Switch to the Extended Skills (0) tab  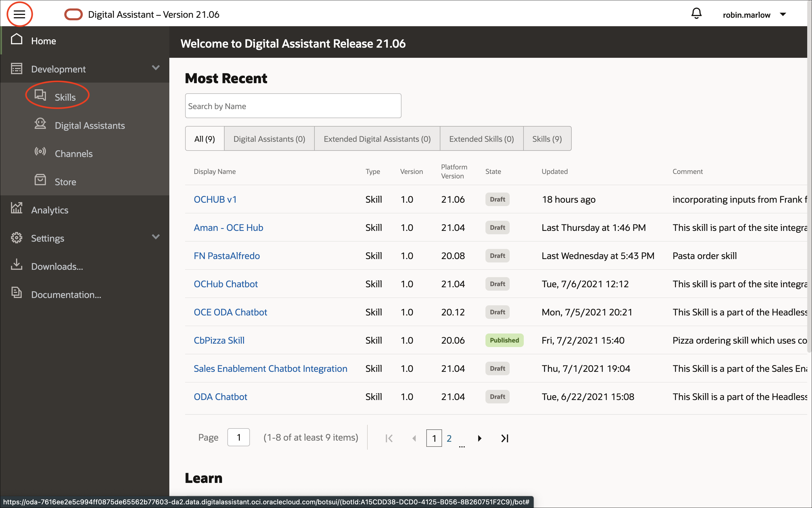(481, 138)
